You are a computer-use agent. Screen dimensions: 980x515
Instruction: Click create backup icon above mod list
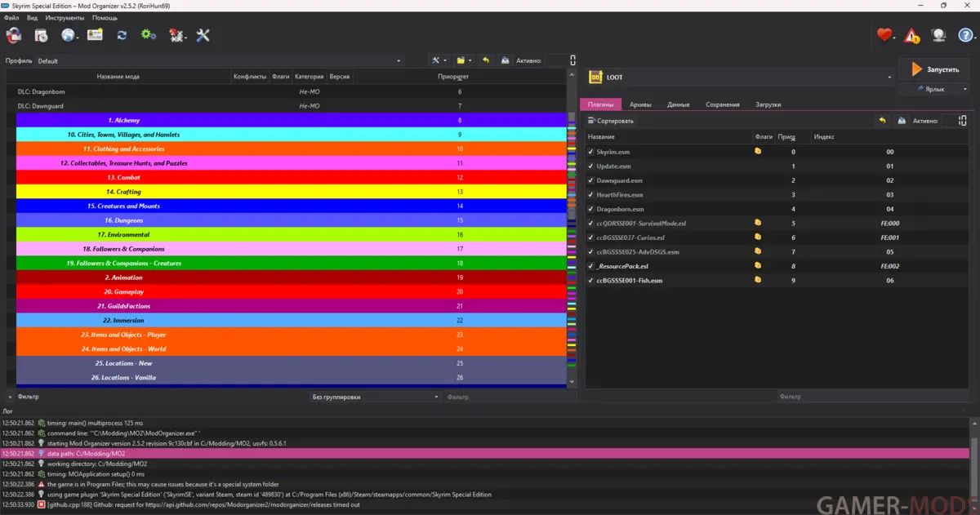(x=506, y=60)
